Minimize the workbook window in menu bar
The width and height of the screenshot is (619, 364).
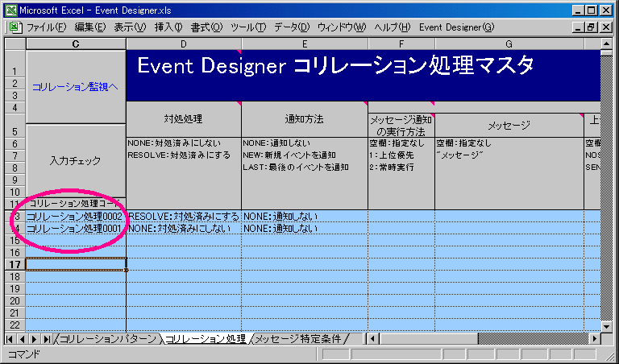pos(579,27)
